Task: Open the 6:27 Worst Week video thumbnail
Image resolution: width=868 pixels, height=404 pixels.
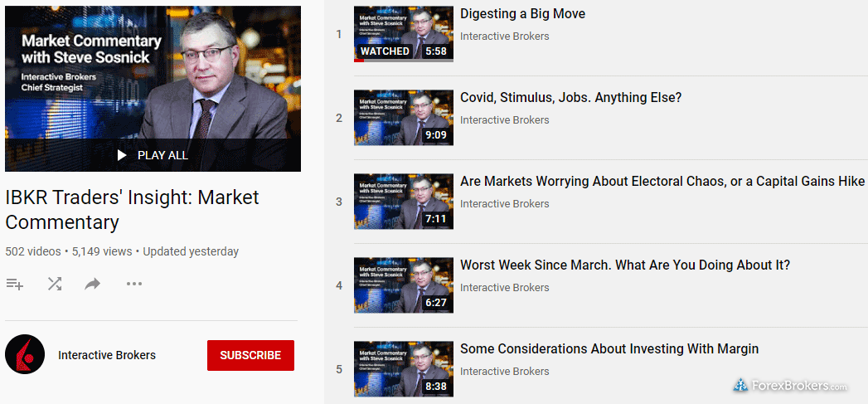Action: tap(404, 285)
